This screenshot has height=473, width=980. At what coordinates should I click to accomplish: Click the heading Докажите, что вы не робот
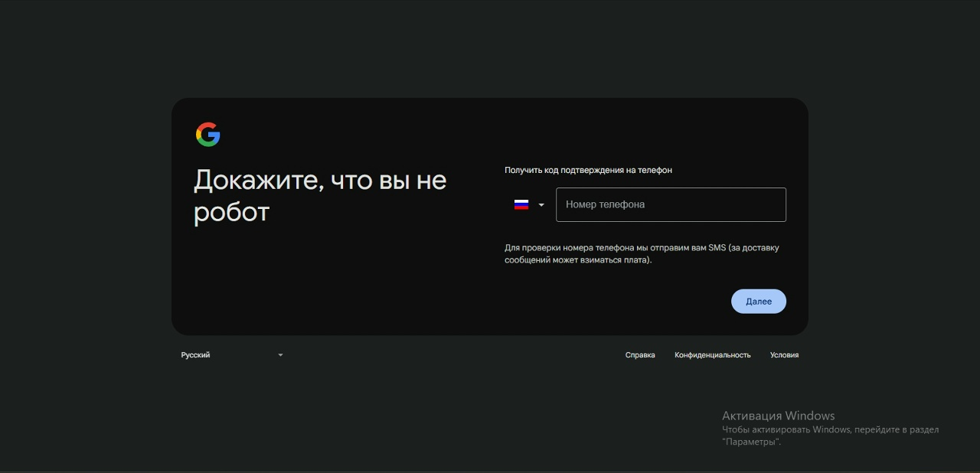click(x=320, y=195)
